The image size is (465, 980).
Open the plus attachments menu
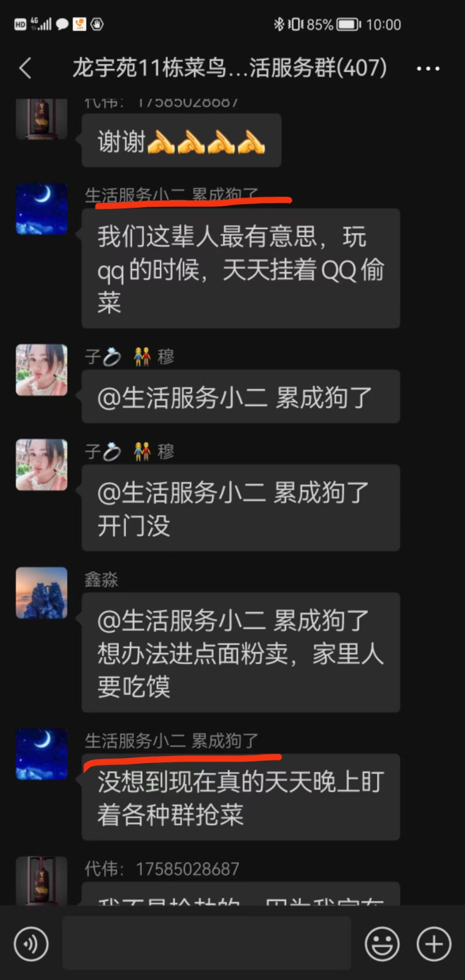click(434, 944)
